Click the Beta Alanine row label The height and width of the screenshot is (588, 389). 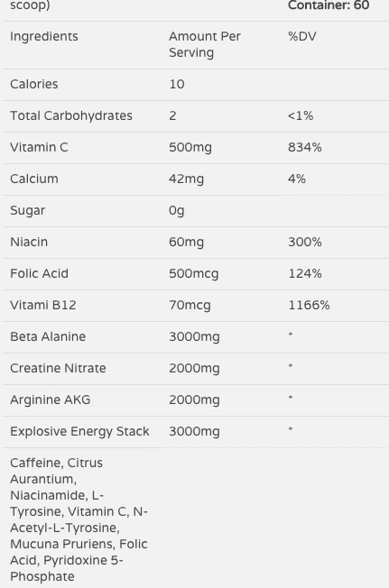(x=48, y=336)
